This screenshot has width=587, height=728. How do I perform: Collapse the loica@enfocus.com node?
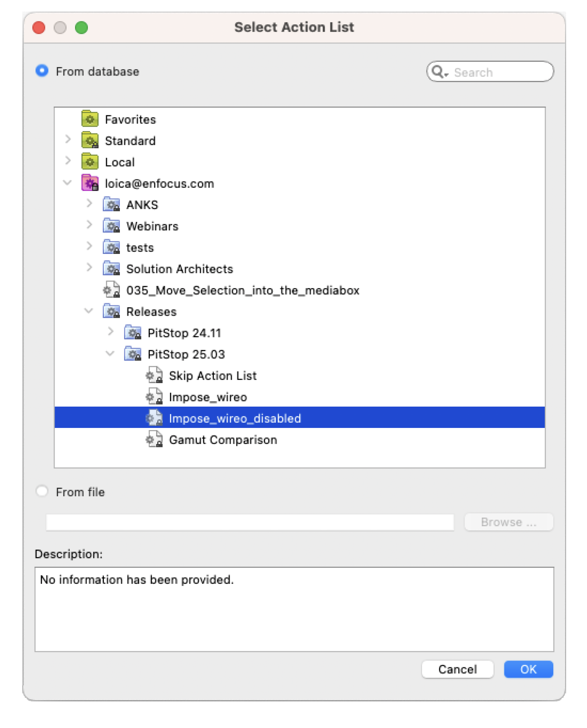(67, 182)
